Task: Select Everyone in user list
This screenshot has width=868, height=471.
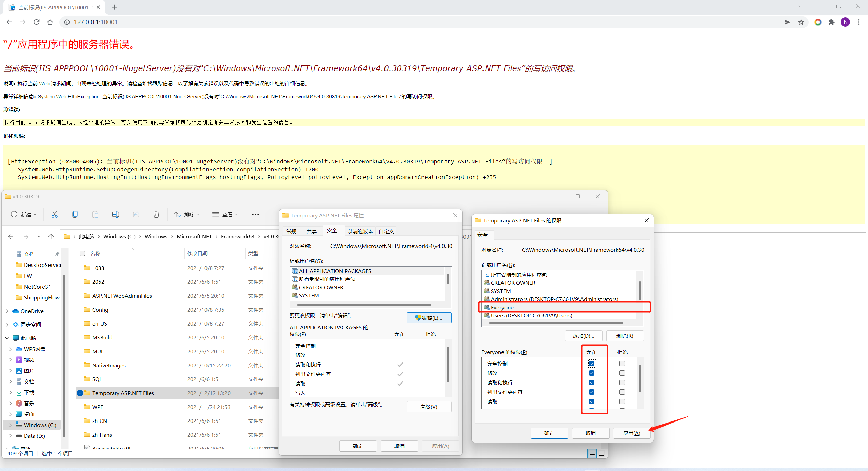Action: point(559,307)
